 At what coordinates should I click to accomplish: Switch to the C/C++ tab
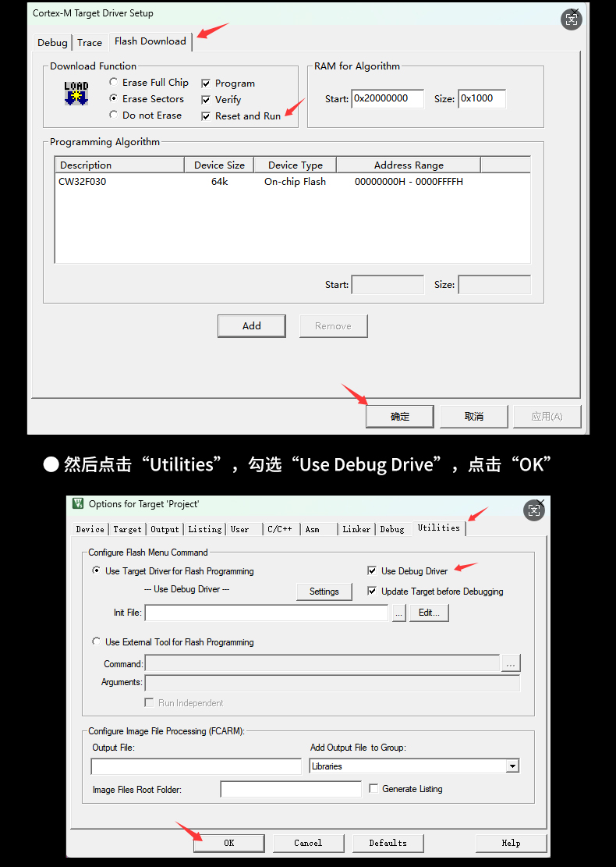point(279,529)
